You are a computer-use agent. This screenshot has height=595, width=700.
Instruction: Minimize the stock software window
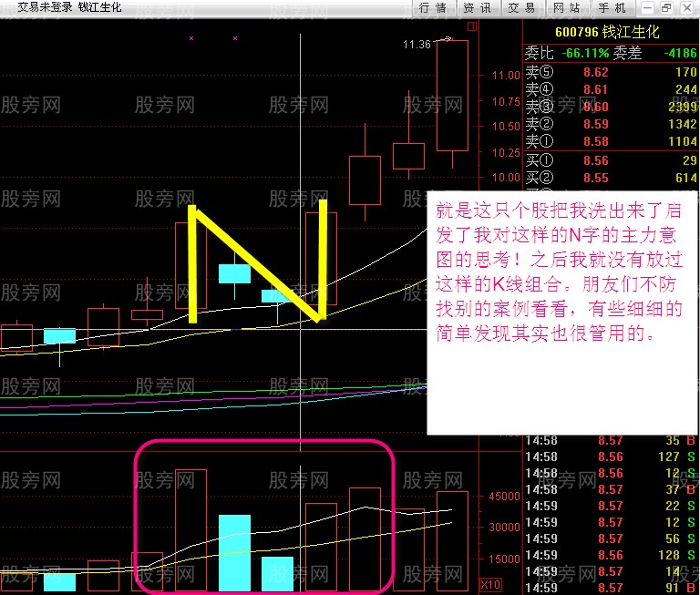click(647, 7)
